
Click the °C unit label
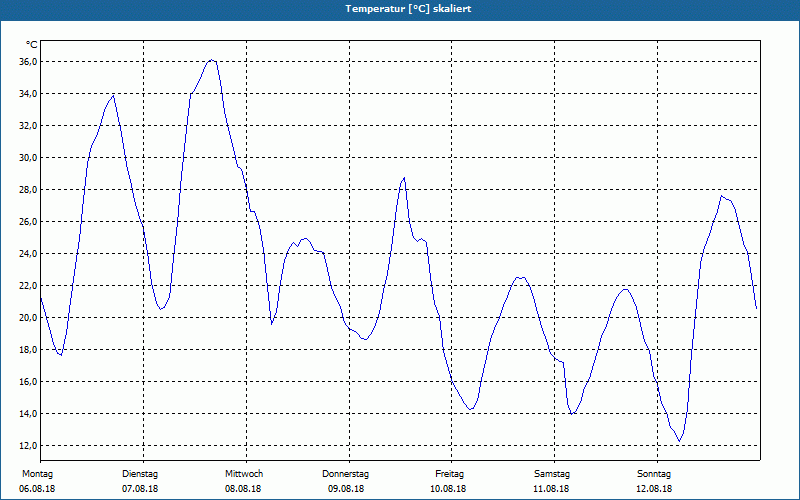coord(32,45)
